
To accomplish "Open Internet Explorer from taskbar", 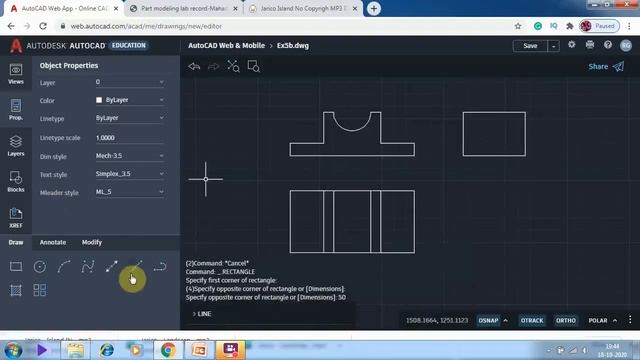I will tap(107, 350).
